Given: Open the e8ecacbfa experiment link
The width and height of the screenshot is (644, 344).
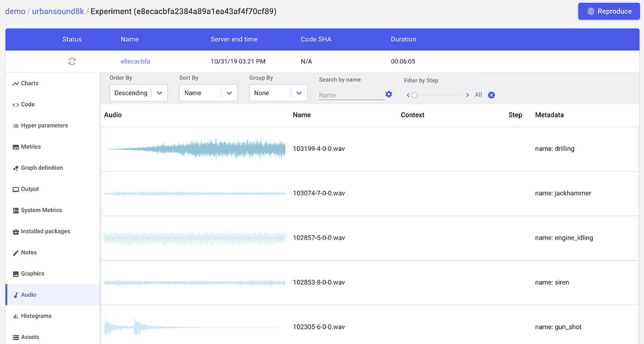Looking at the screenshot, I should (135, 61).
